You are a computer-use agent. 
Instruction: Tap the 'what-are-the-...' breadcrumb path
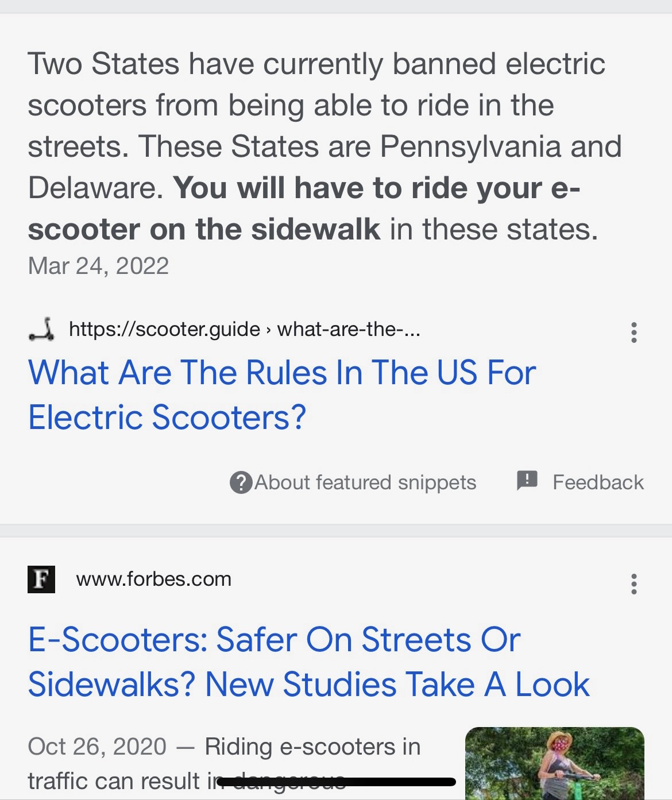(349, 329)
